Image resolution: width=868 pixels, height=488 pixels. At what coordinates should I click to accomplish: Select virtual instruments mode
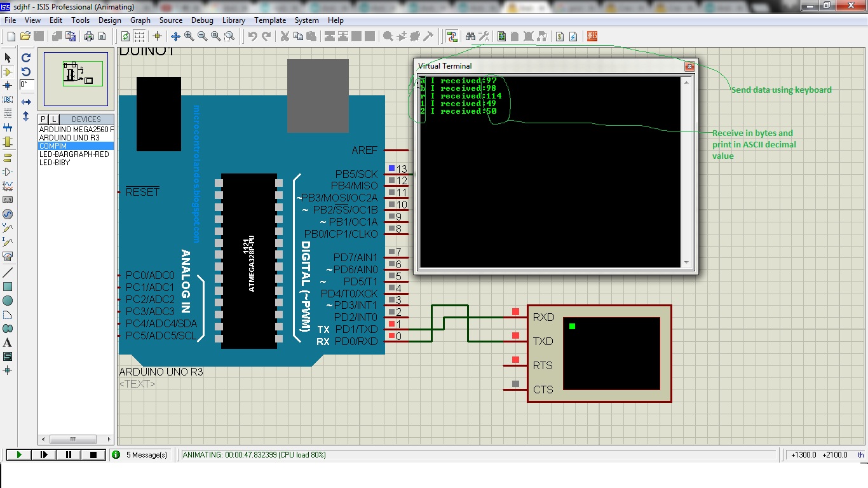coord(8,256)
